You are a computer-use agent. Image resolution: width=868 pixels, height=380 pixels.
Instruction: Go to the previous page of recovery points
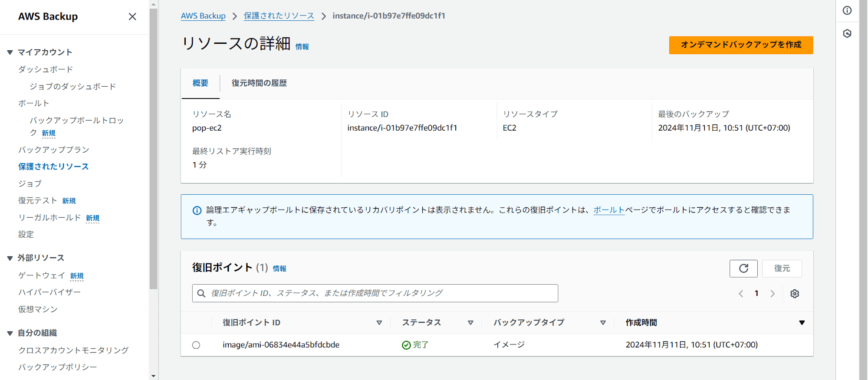tap(741, 294)
